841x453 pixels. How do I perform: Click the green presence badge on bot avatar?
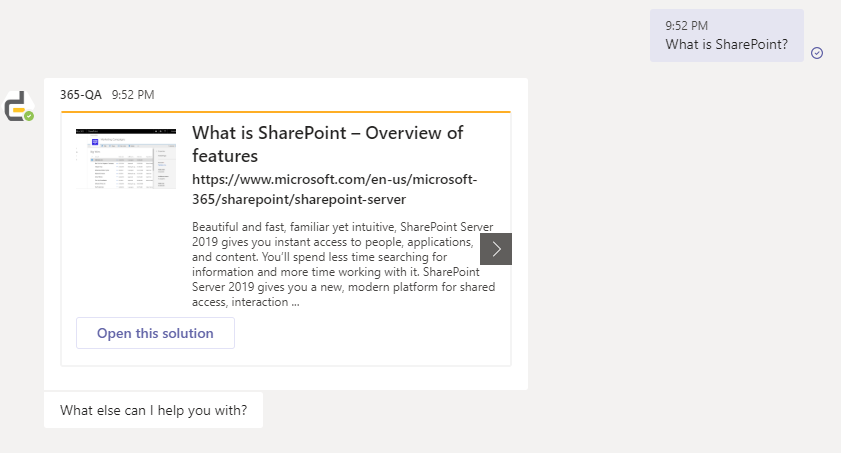pos(29,116)
